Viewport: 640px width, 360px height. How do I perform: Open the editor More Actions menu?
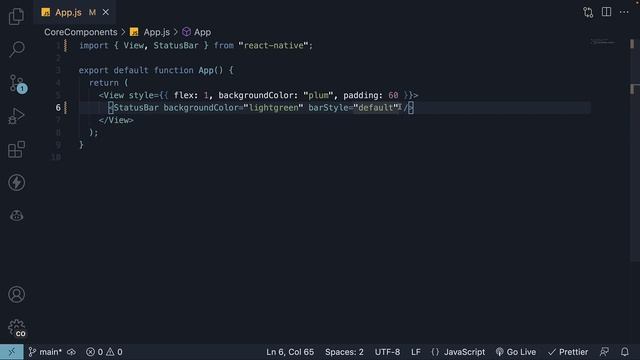click(624, 12)
